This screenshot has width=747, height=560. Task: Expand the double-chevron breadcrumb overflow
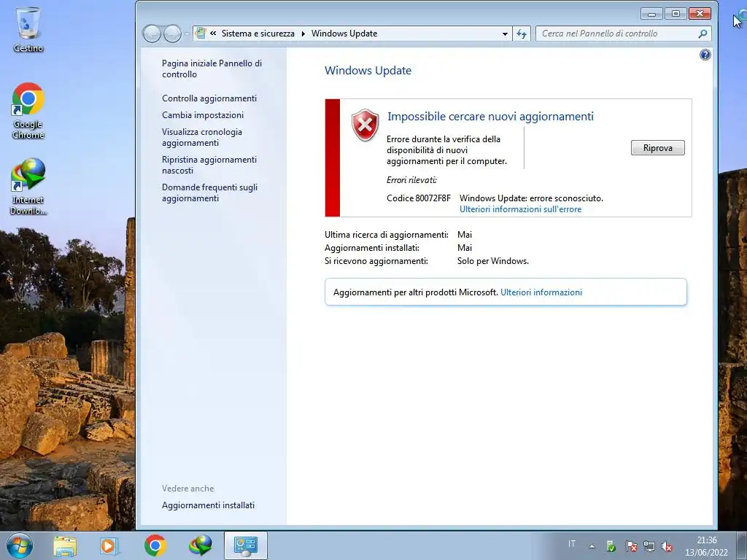coord(213,34)
